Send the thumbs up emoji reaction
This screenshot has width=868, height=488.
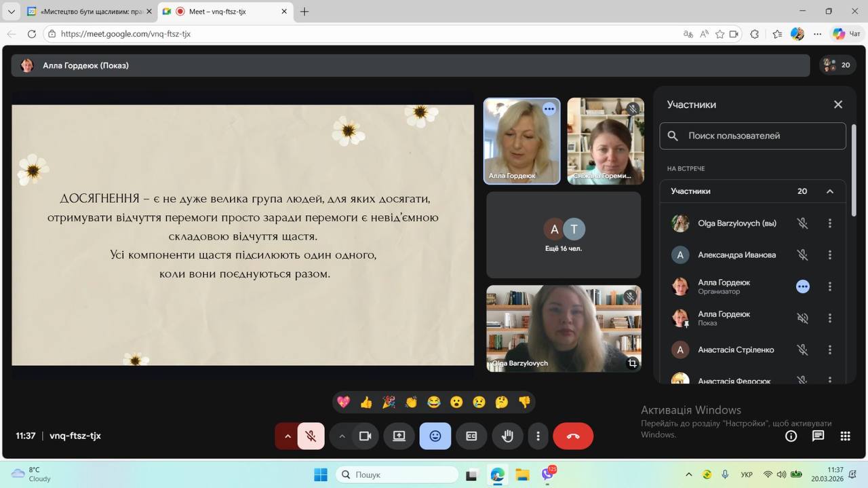click(x=366, y=402)
